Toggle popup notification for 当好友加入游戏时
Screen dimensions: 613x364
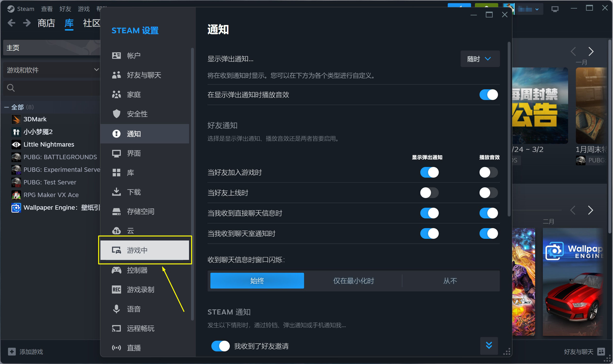429,172
